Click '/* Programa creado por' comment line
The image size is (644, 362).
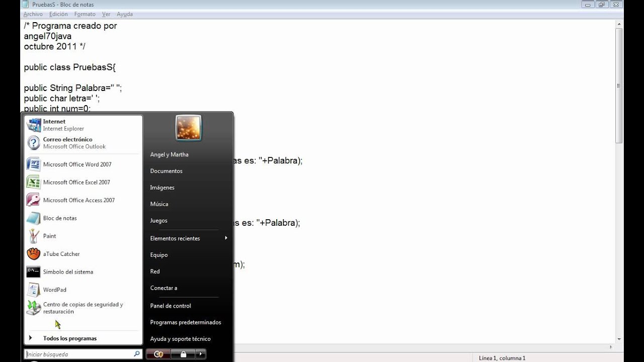[x=70, y=26]
